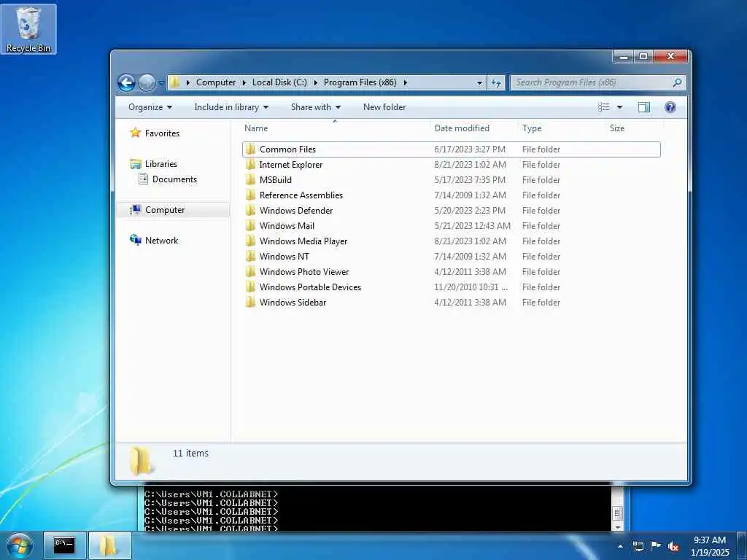
Task: Click the Internet Explorer folder icon
Action: [x=251, y=164]
